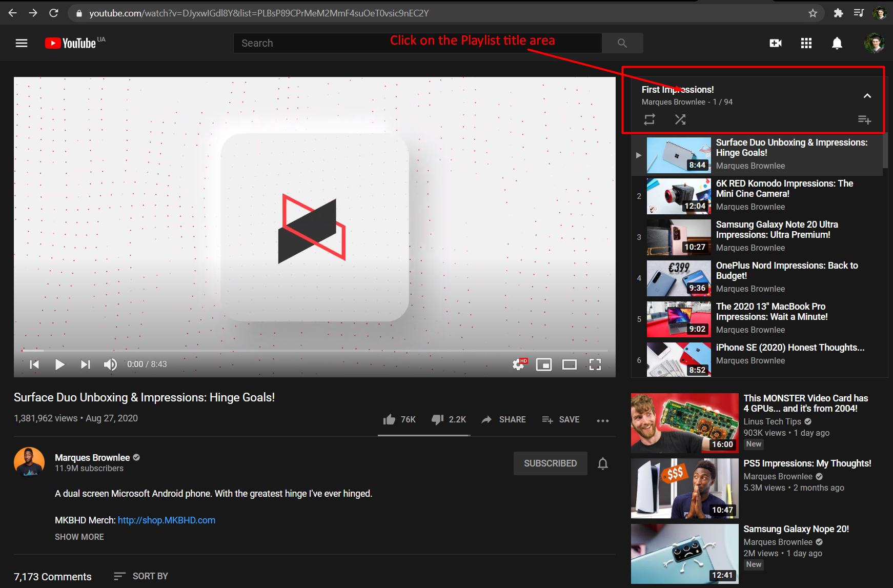Image resolution: width=893 pixels, height=588 pixels.
Task: Enable miniplayer mode
Action: click(x=544, y=364)
